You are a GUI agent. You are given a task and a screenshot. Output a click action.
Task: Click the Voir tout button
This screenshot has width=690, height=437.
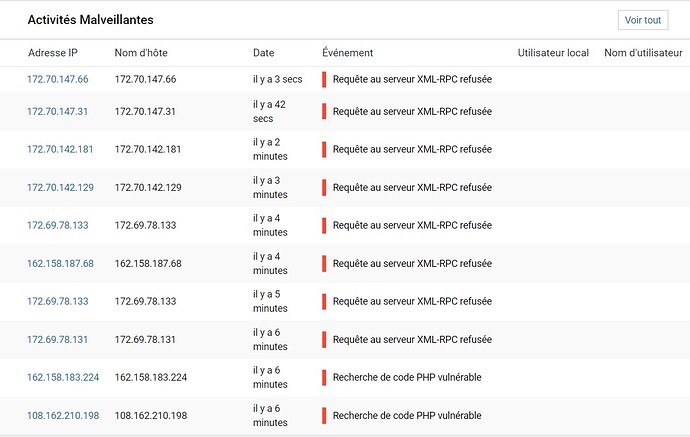click(643, 19)
